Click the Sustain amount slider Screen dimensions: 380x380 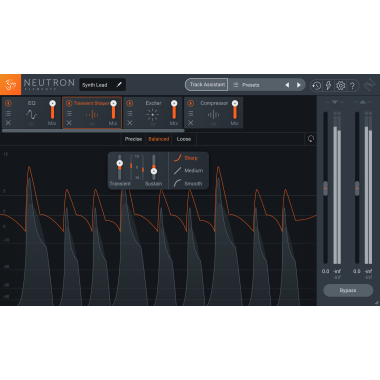154,167
